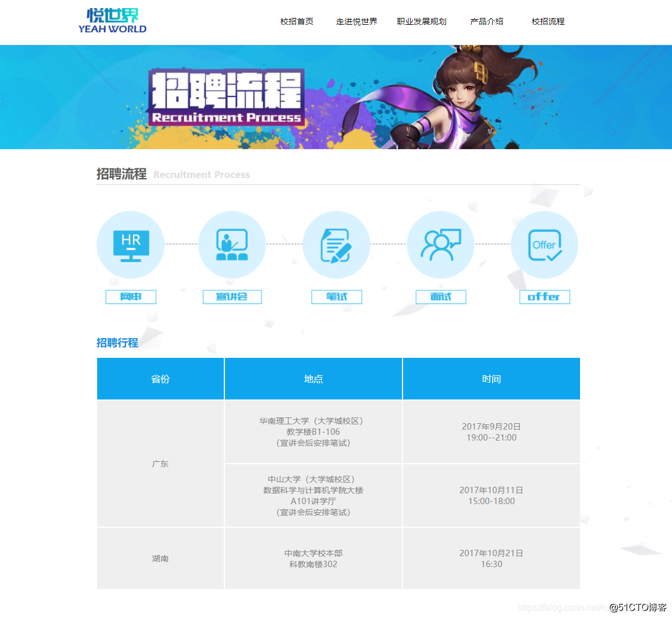Viewport: 672px width, 618px height.
Task: Open the 走进悦世界 menu item
Action: click(357, 21)
